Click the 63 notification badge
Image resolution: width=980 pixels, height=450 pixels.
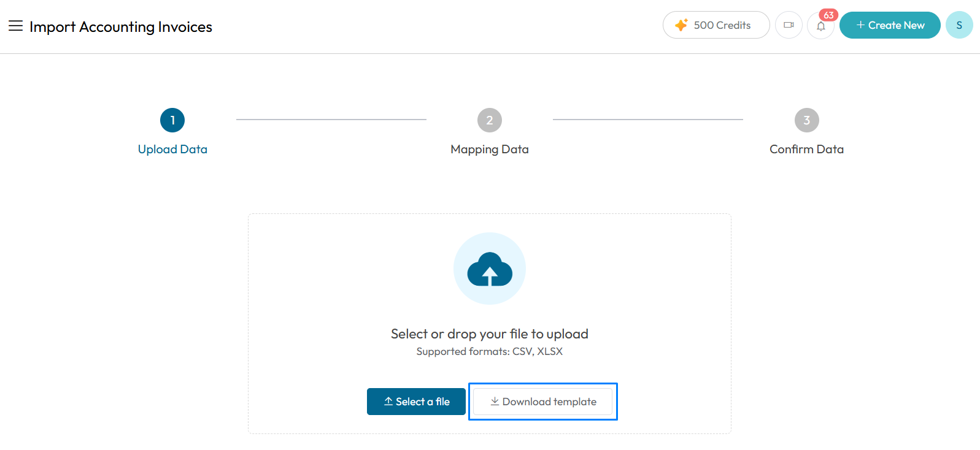[x=828, y=15]
